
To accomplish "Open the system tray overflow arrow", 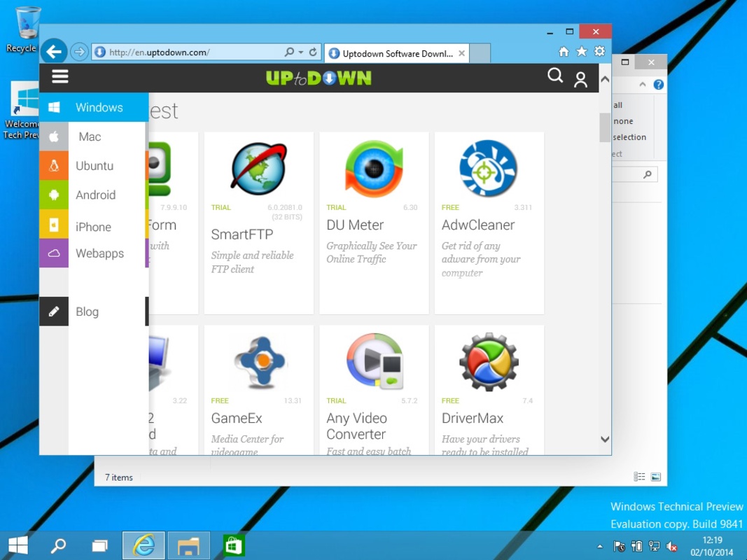I will pyautogui.click(x=599, y=545).
